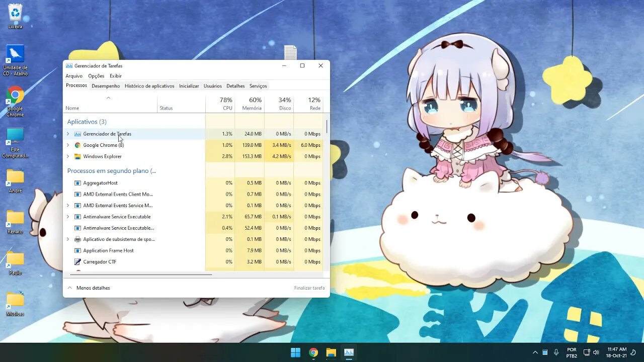Click the microphone icon in system tray

click(556, 352)
